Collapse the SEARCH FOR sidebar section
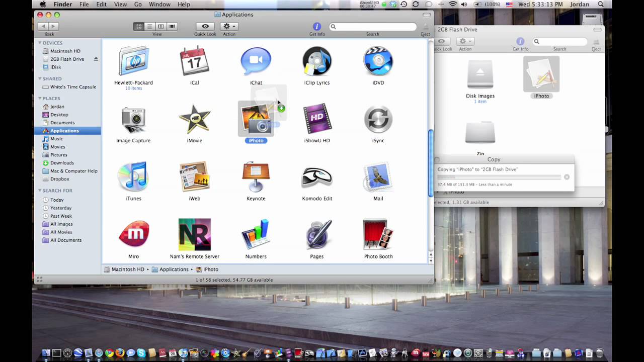 click(x=40, y=191)
